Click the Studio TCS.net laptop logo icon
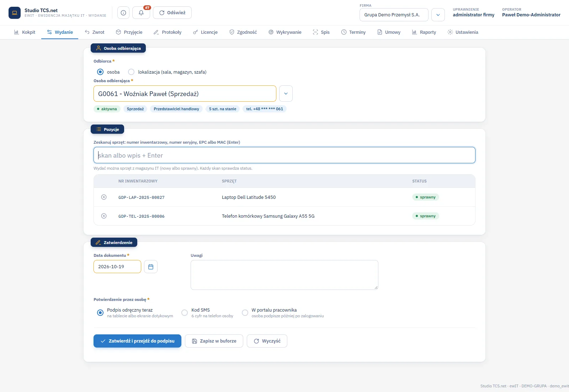This screenshot has height=392, width=569. (x=15, y=13)
